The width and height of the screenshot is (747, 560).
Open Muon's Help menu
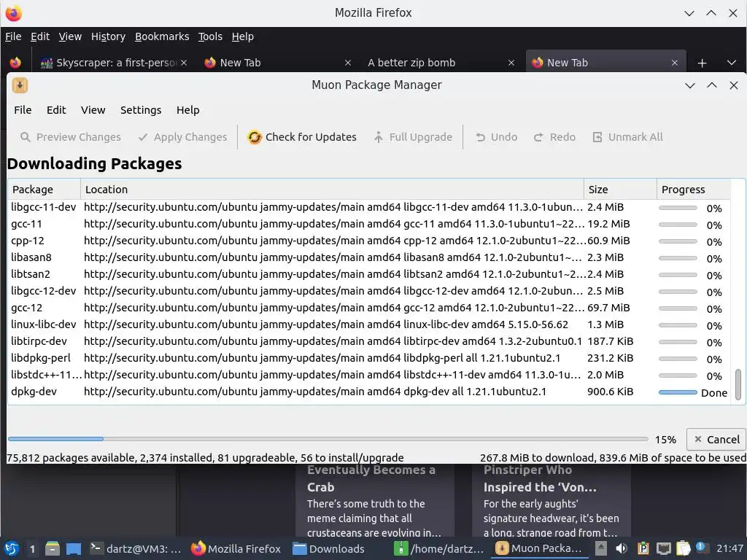pos(187,110)
